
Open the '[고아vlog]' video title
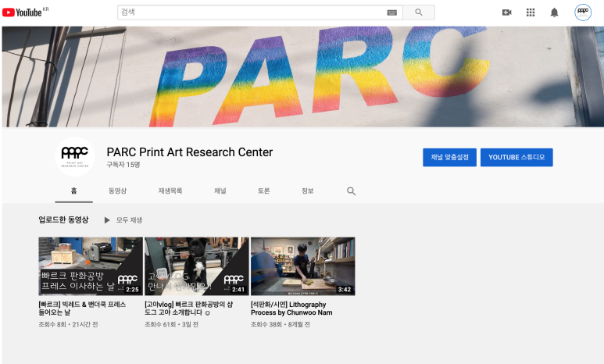click(189, 308)
